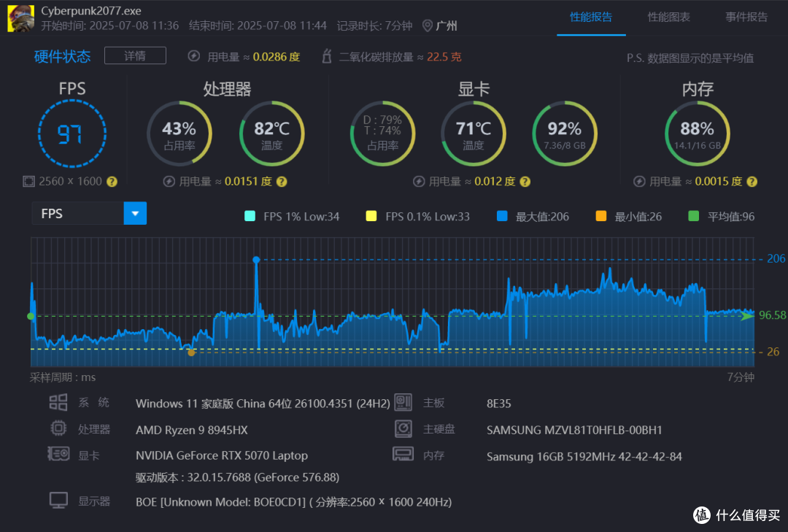Viewport: 788px width, 532px height.
Task: Click the 82℃ CPU temperature gauge
Action: 272,134
